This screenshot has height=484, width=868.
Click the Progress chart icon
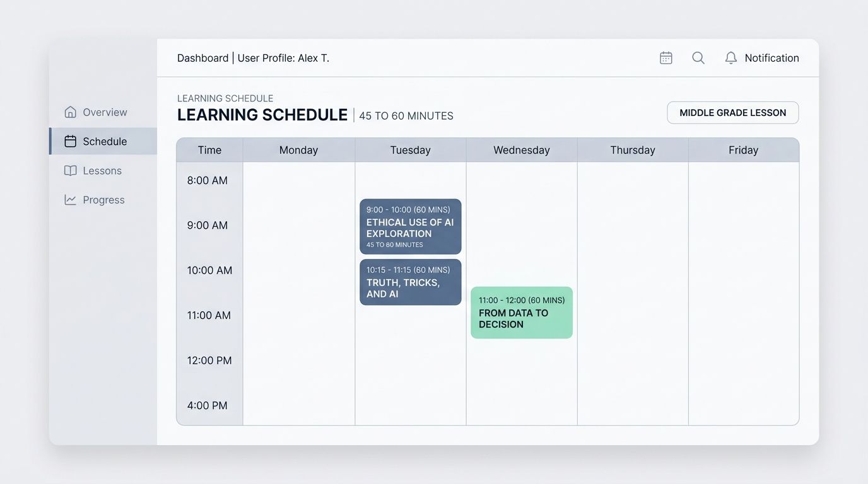coord(70,200)
